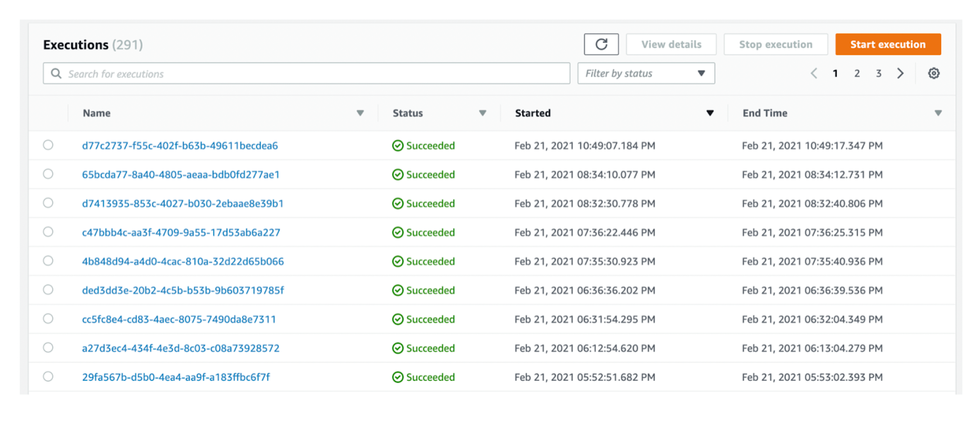Viewport: 980px width, 431px height.
Task: Click the End Time column header label
Action: (765, 113)
